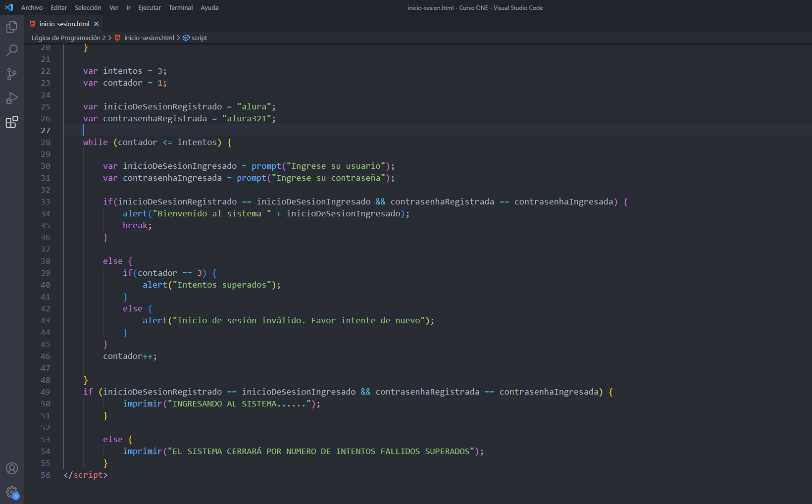
Task: Open the Ir menu
Action: [x=128, y=7]
